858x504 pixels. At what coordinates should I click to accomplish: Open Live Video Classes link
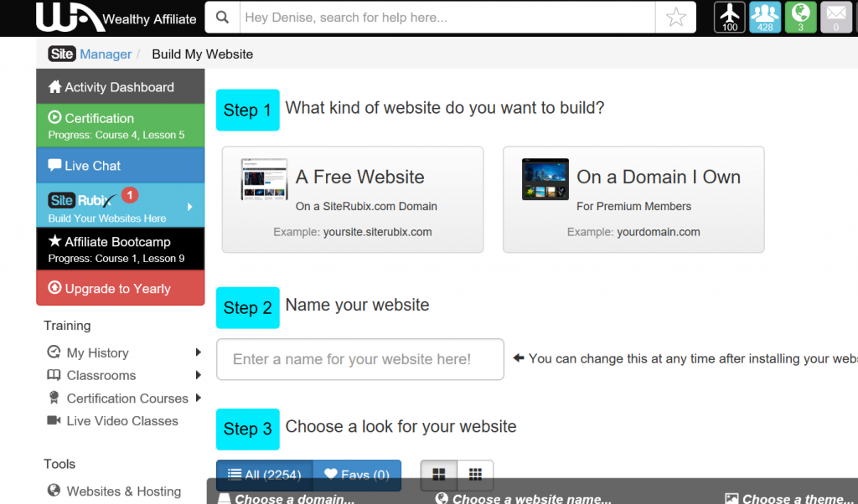(x=122, y=421)
